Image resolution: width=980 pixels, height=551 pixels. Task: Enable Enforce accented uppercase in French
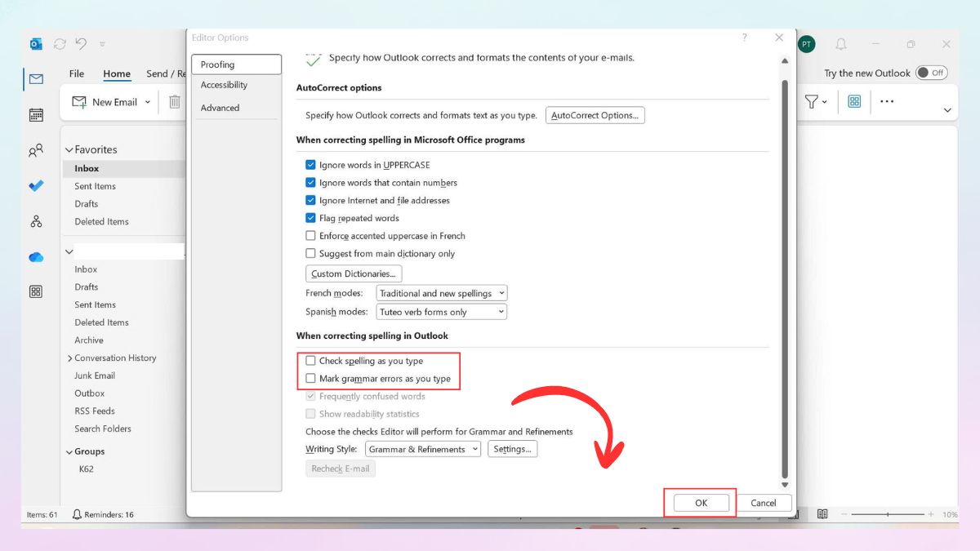click(310, 236)
